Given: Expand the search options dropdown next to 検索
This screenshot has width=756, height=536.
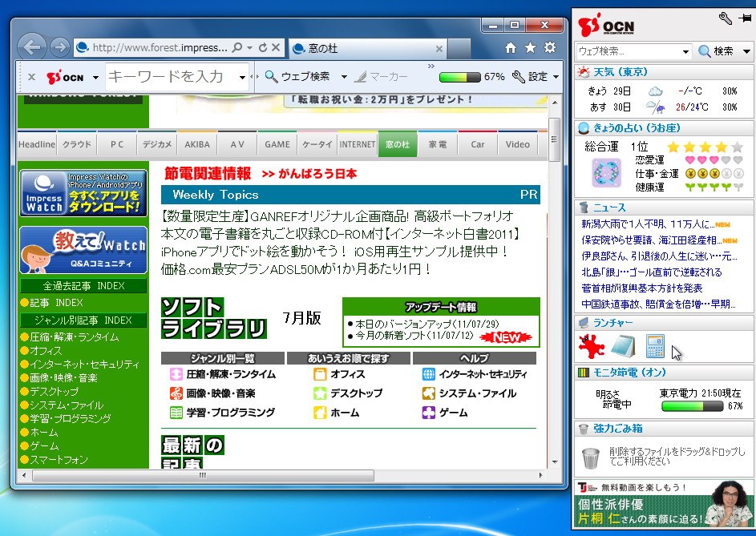Looking at the screenshot, I should tap(747, 50).
